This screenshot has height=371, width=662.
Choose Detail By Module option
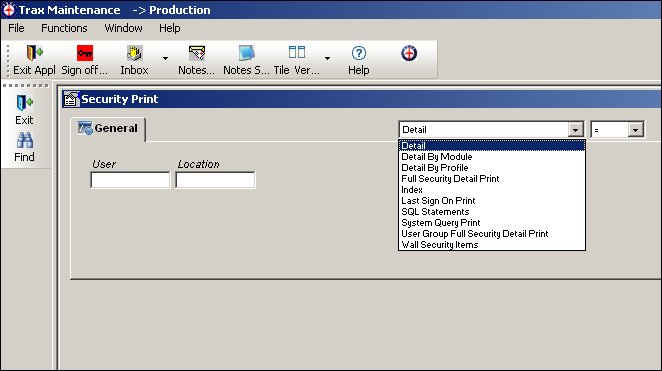tap(492, 157)
